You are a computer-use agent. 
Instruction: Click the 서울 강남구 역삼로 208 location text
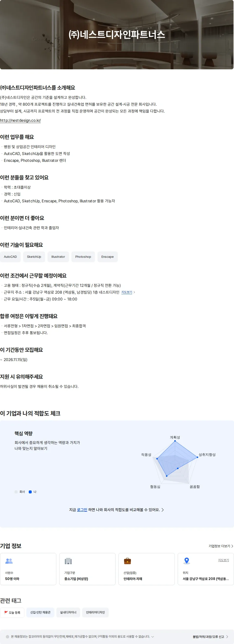(x=206, y=579)
